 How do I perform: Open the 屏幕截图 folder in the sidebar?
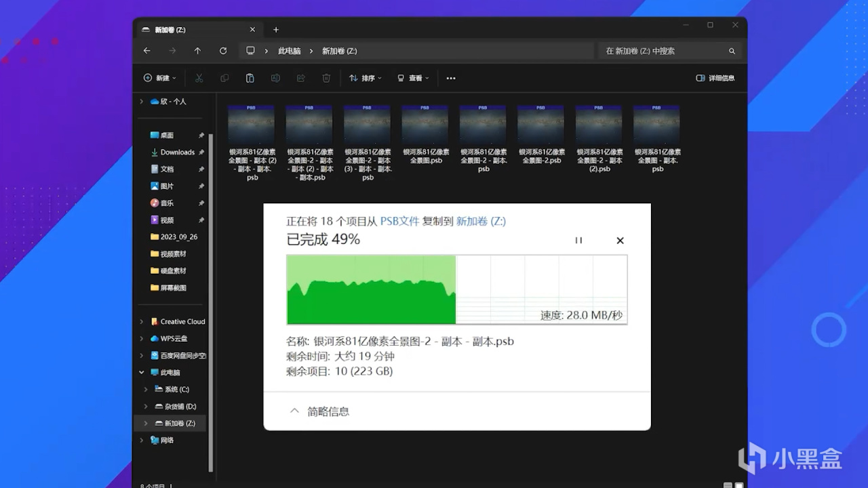(x=173, y=288)
